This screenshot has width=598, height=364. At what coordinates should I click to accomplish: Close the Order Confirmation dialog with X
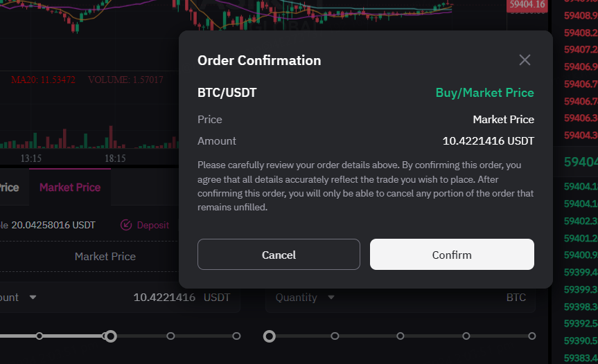525,60
